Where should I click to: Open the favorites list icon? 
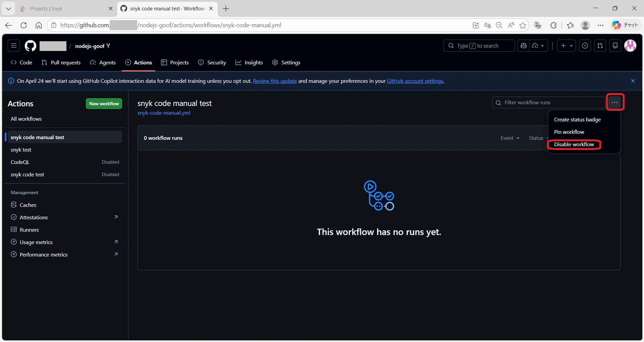(570, 25)
